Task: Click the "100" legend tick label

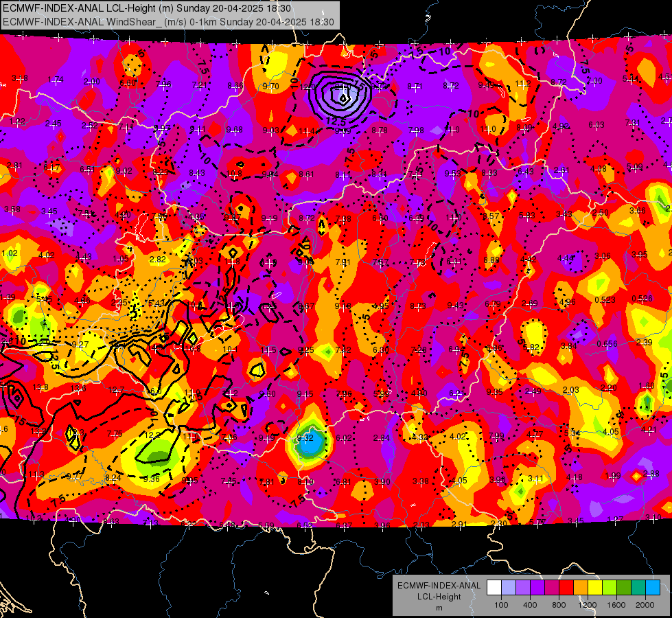Action: (x=501, y=605)
